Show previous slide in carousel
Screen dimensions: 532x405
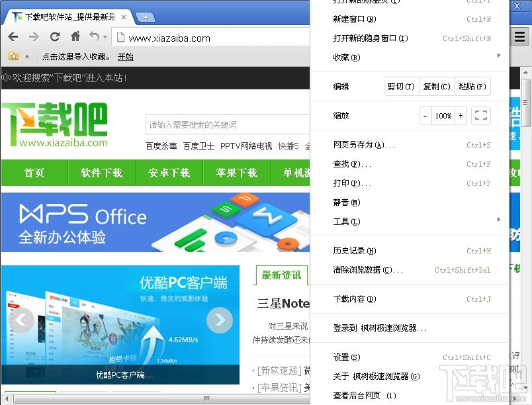(21, 320)
